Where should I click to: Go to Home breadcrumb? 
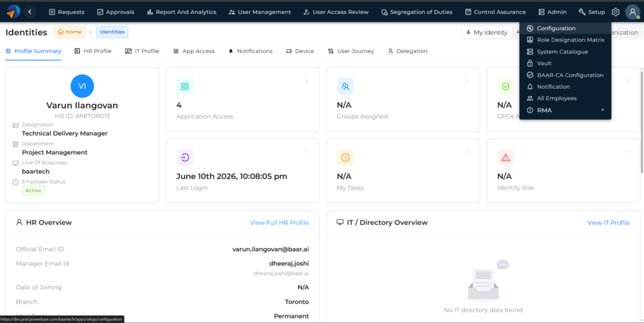click(x=69, y=32)
